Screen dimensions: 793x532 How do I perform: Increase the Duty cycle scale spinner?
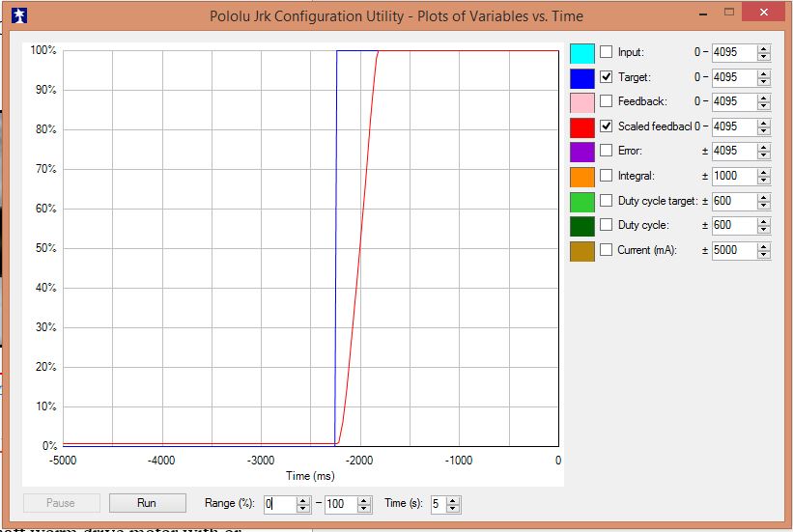[x=764, y=221]
